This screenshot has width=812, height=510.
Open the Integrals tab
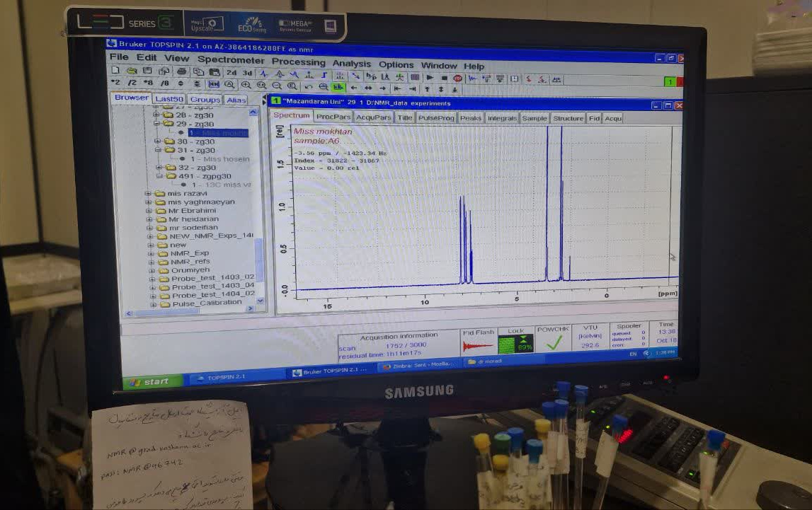coord(502,118)
